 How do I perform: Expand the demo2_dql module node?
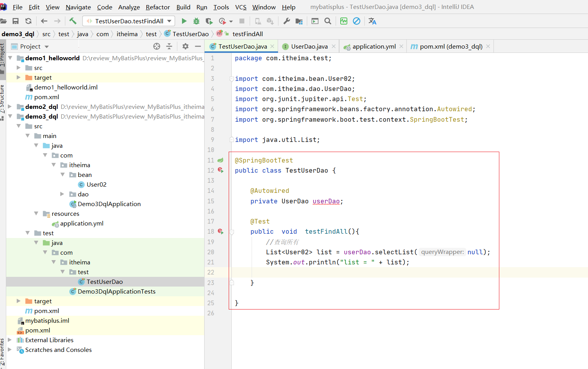(10, 107)
